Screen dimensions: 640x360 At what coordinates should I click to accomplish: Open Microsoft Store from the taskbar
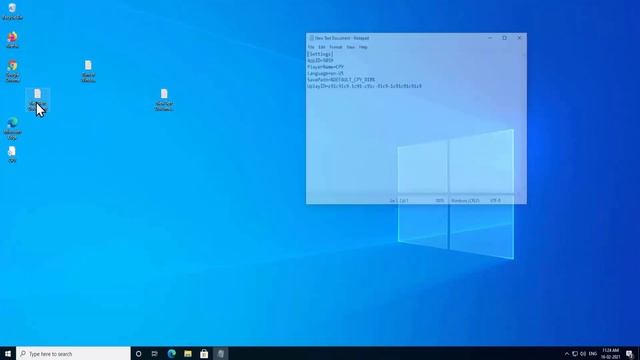coord(204,353)
